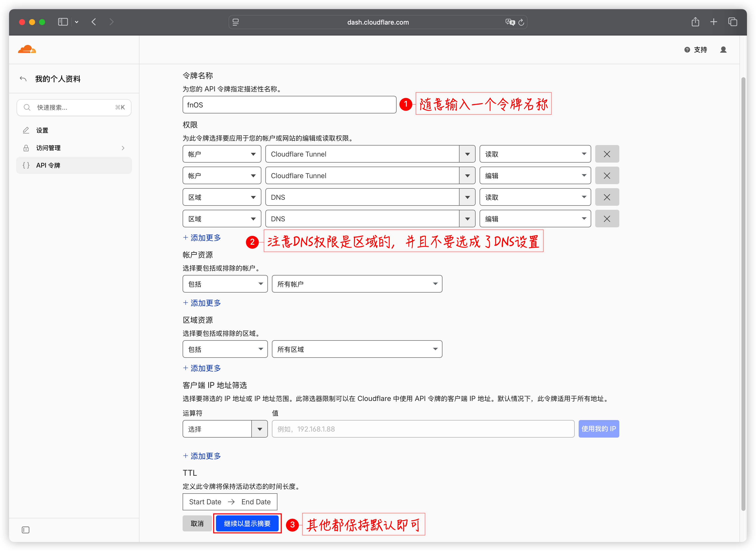Open 包括 dropdown under 区域资源
This screenshot has width=756, height=551.
coord(225,349)
